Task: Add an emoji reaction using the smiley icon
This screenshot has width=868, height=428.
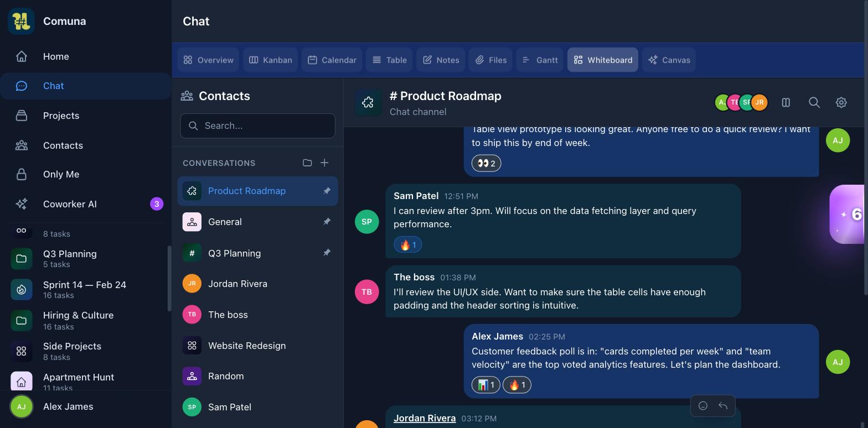Action: [x=703, y=406]
